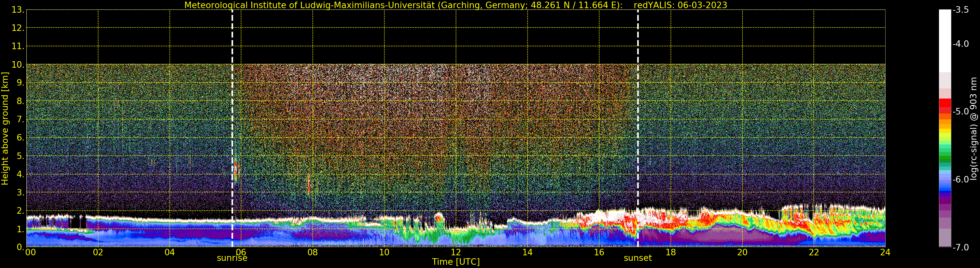Click the colorbar tick label -6.0

coord(960,180)
